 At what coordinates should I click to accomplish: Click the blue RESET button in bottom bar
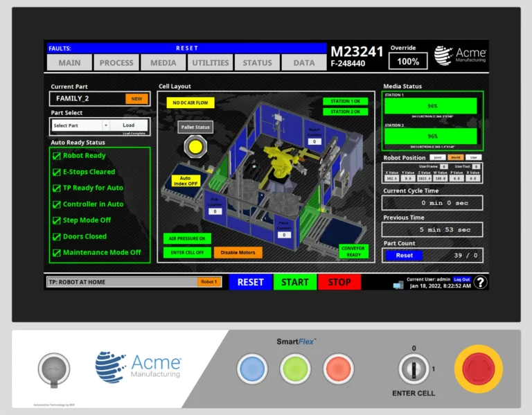(251, 282)
